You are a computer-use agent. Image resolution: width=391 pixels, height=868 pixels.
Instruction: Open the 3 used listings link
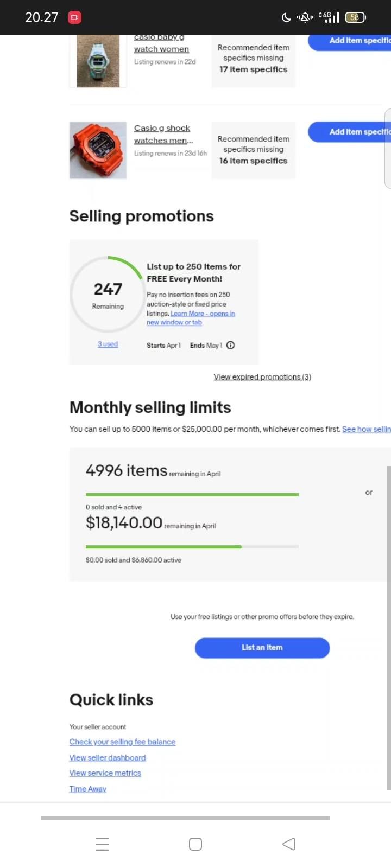(108, 344)
